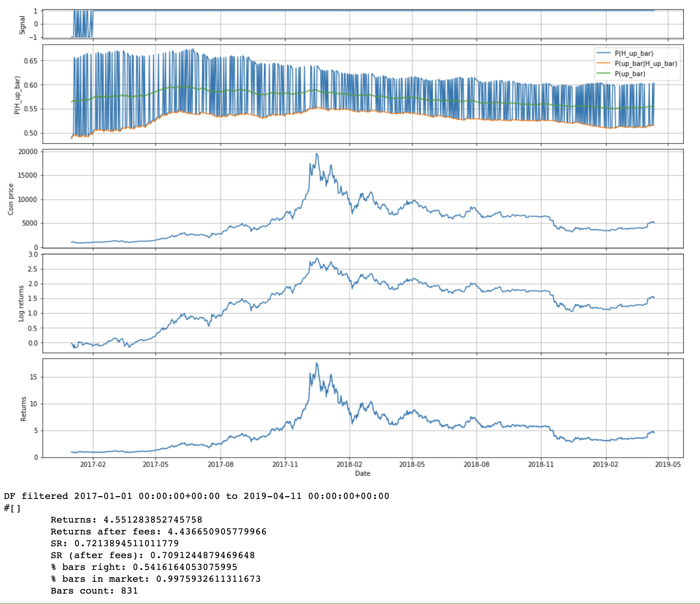Screen dimensions: 700x604
Task: Click the 2018-05 x-axis tick label
Action: click(412, 464)
